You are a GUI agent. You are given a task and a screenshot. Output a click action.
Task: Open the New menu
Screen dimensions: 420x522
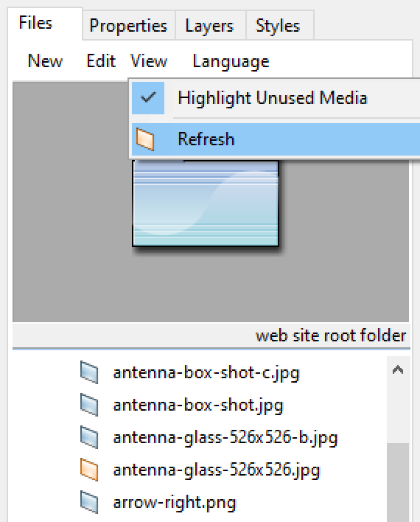point(45,61)
